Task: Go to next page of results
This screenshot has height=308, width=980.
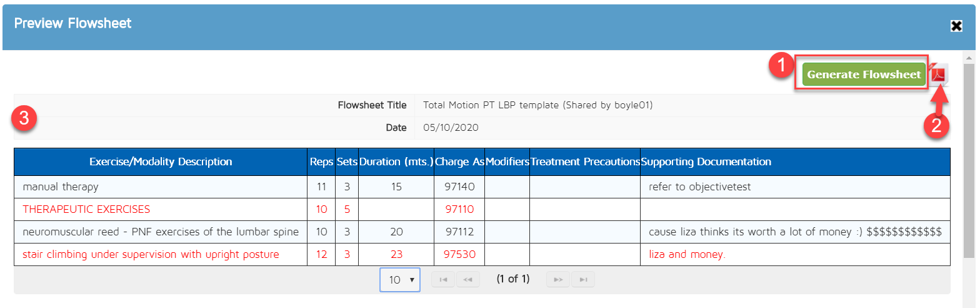Action: 558,280
